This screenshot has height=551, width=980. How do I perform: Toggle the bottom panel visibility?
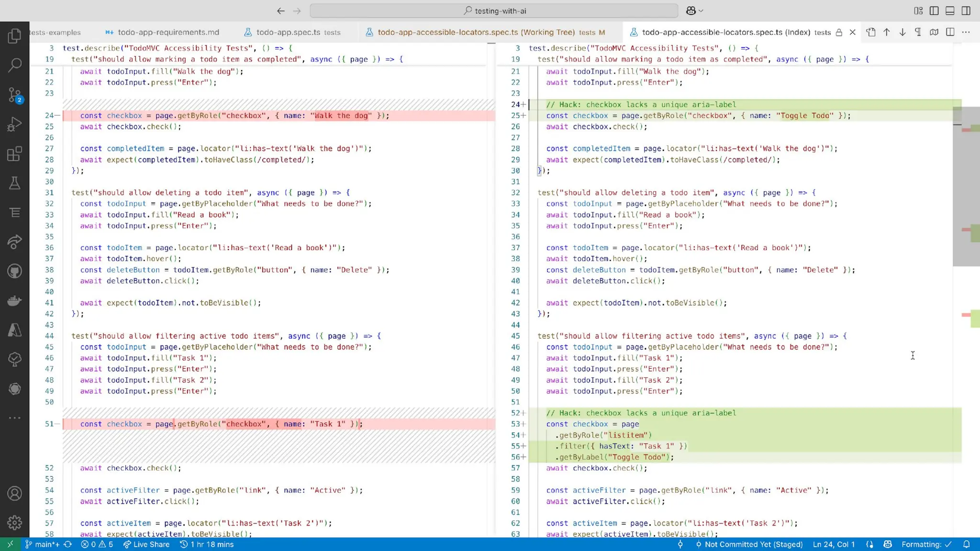coord(950,11)
